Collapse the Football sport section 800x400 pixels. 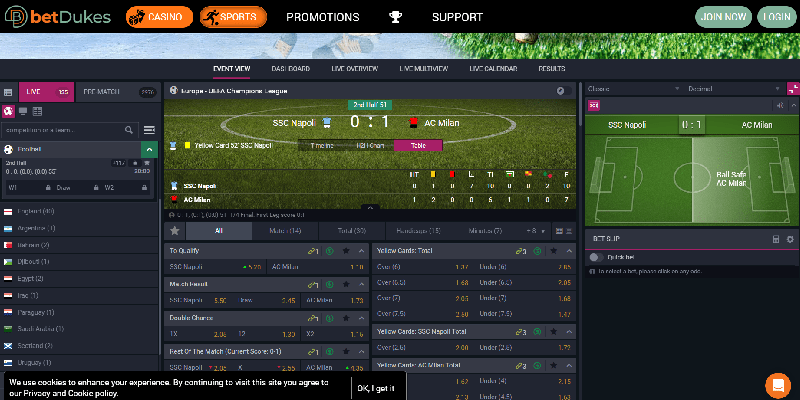[x=149, y=149]
